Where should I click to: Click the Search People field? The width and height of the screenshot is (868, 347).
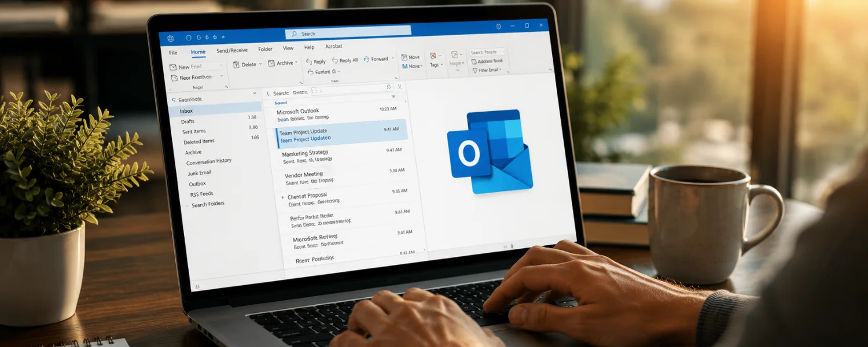[487, 52]
